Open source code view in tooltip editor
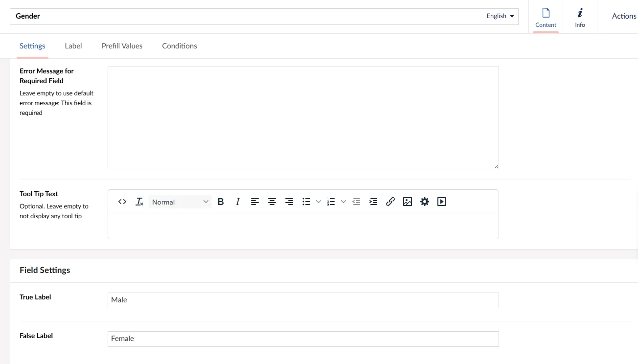The height and width of the screenshot is (364, 638). point(122,202)
